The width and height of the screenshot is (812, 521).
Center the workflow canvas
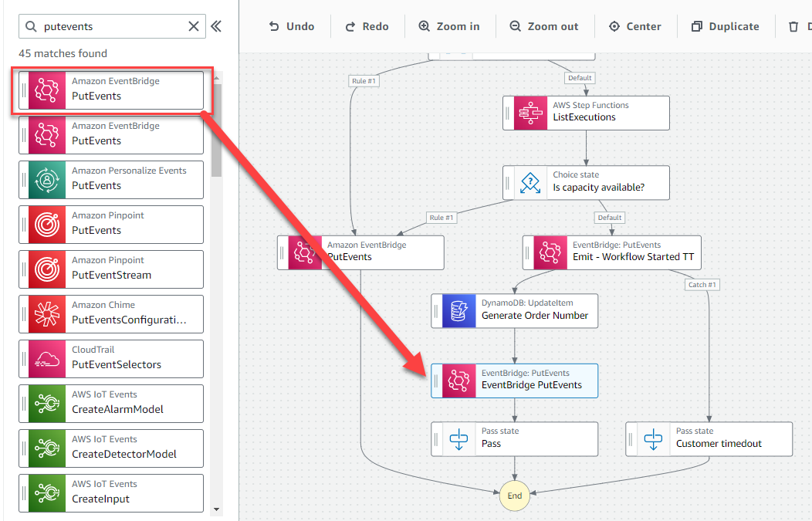(x=635, y=26)
